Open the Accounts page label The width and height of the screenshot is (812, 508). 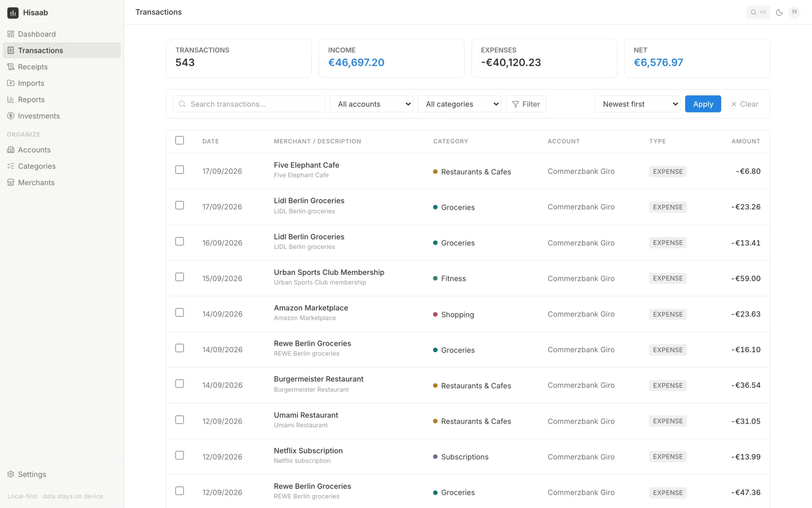coord(34,150)
